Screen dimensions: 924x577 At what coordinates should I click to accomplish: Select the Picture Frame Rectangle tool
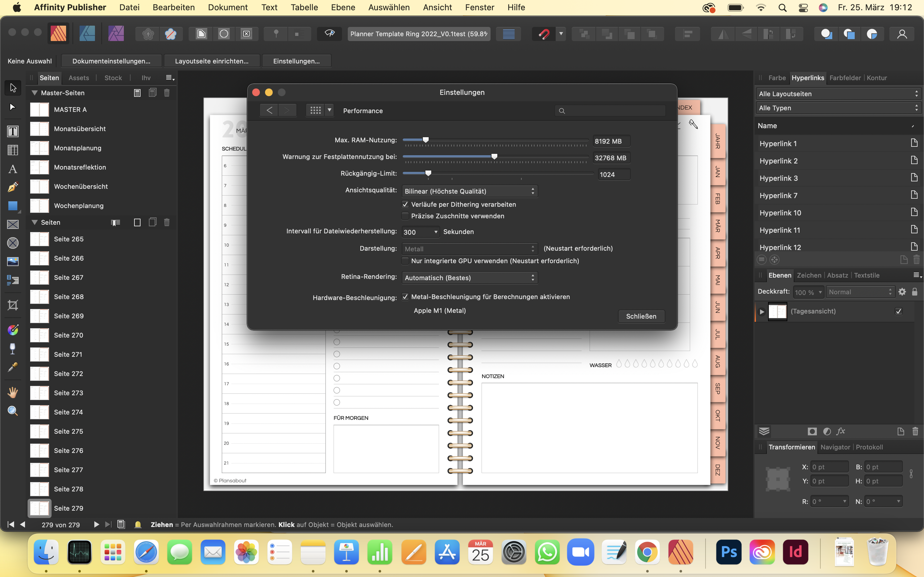(13, 224)
